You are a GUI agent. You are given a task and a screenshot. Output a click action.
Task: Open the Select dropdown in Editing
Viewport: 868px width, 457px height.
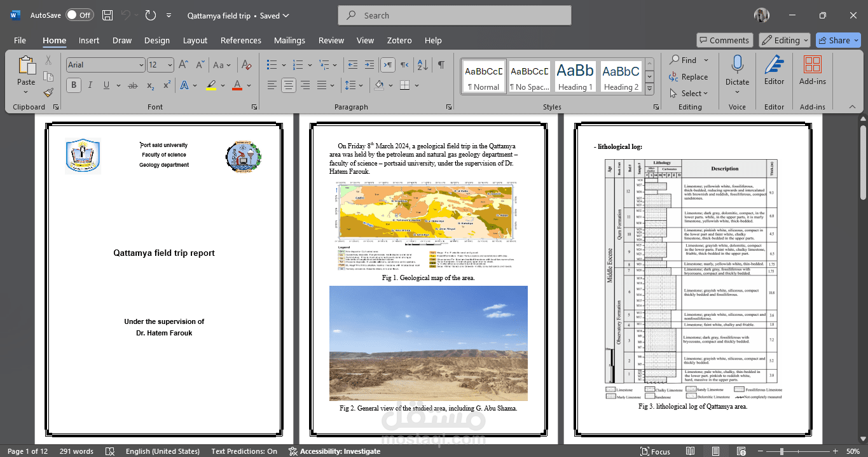tap(689, 94)
